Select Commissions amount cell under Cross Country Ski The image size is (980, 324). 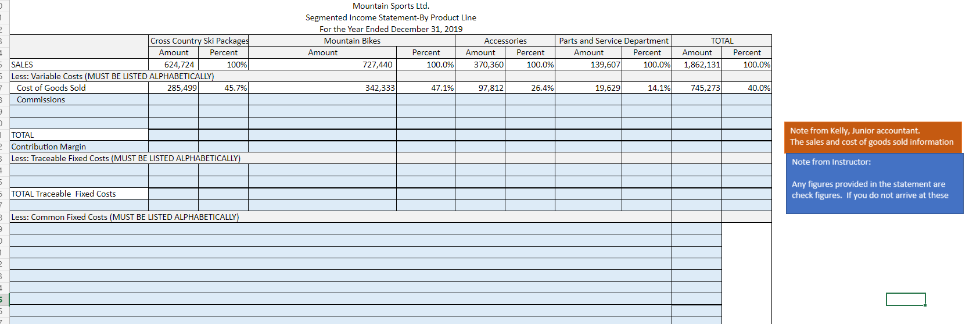pos(174,99)
